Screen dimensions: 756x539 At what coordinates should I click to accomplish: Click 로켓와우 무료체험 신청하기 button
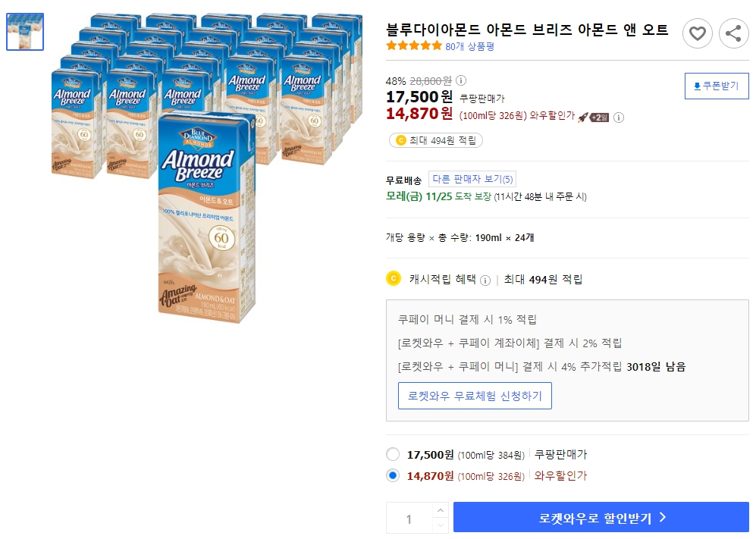click(x=475, y=395)
